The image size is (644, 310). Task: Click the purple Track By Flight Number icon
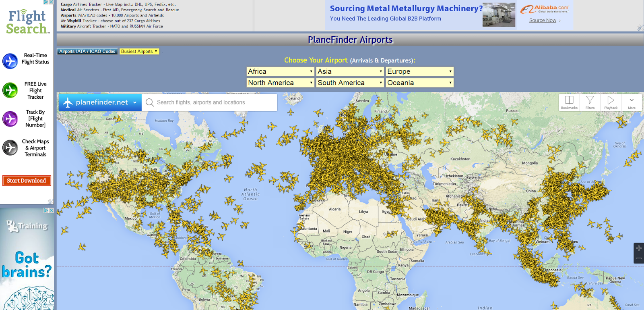click(x=10, y=119)
